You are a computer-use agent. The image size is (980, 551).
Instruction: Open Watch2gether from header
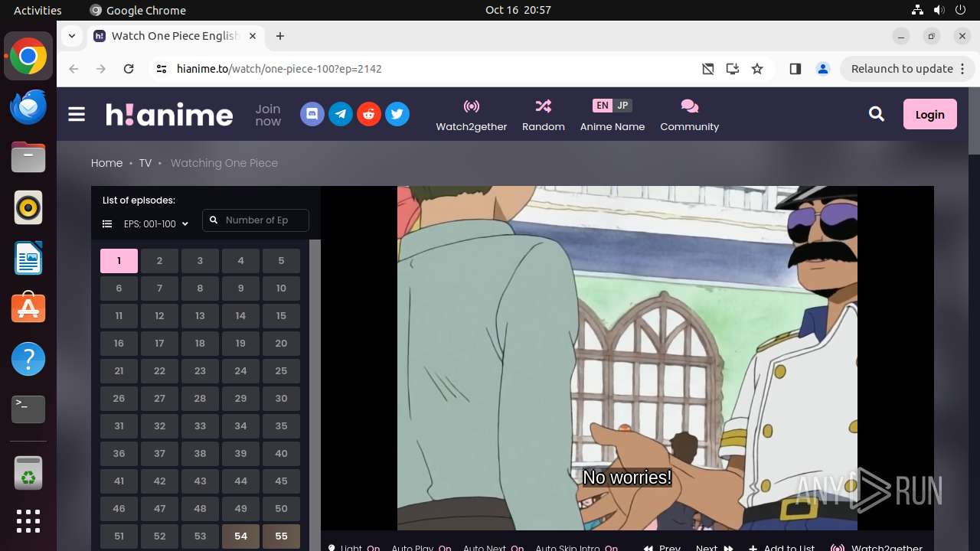(472, 115)
